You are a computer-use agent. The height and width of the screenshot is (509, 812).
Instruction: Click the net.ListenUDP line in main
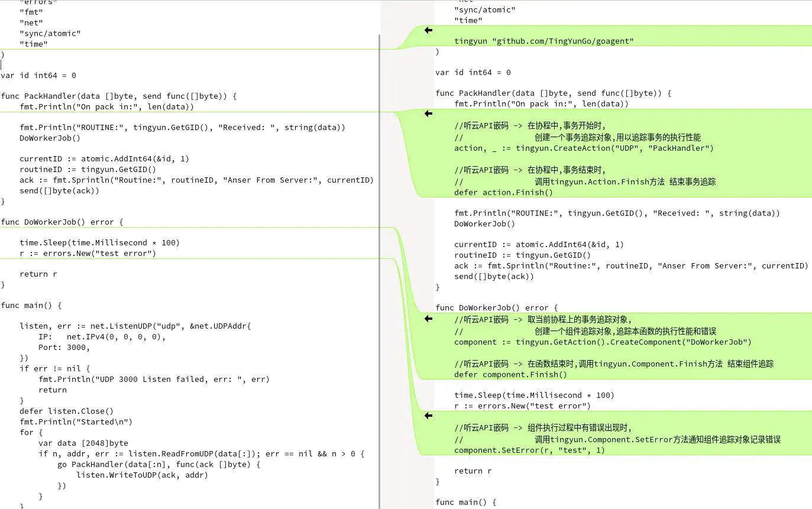135,326
